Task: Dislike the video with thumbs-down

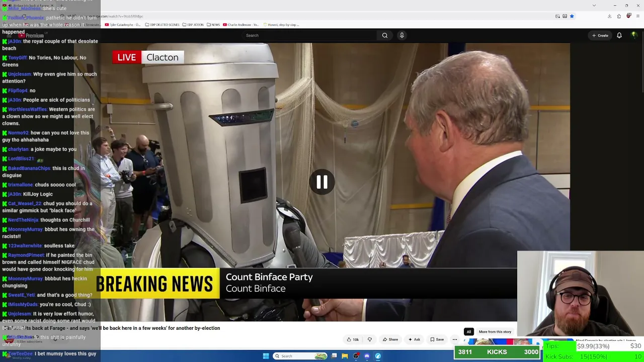Action: pyautogui.click(x=370, y=339)
